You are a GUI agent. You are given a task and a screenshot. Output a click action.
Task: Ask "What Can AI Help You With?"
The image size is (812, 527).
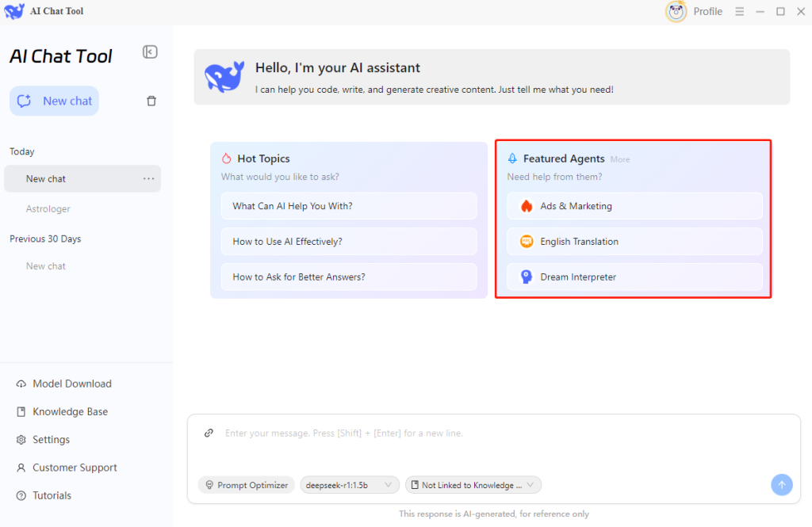pos(349,206)
